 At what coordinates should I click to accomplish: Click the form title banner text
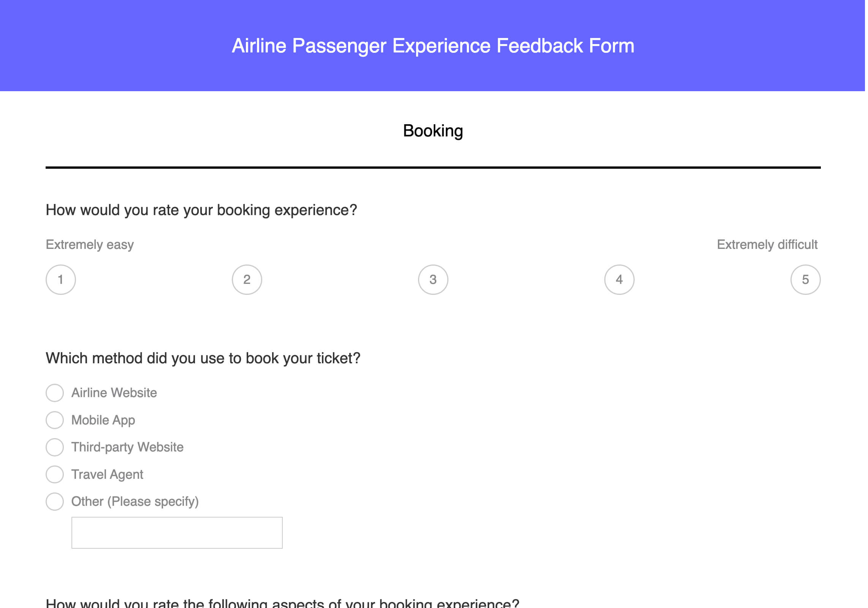point(433,46)
